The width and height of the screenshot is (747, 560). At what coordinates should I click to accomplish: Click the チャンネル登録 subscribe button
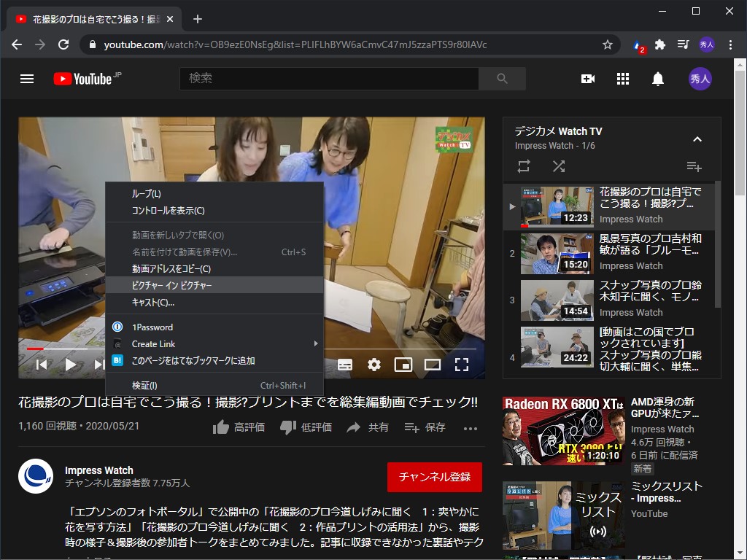[434, 476]
